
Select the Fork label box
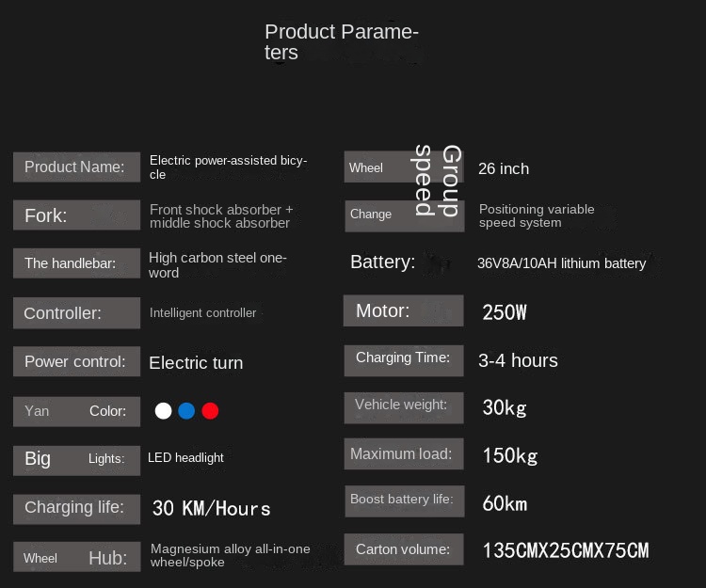point(76,215)
